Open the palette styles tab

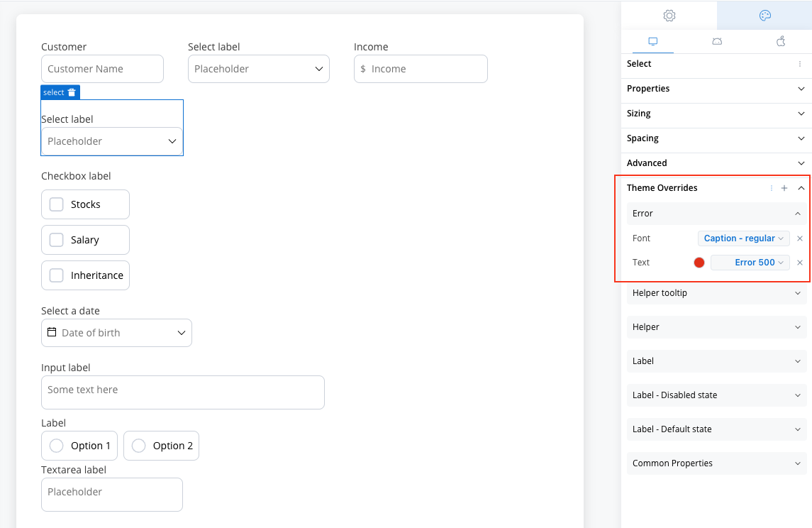pyautogui.click(x=765, y=16)
